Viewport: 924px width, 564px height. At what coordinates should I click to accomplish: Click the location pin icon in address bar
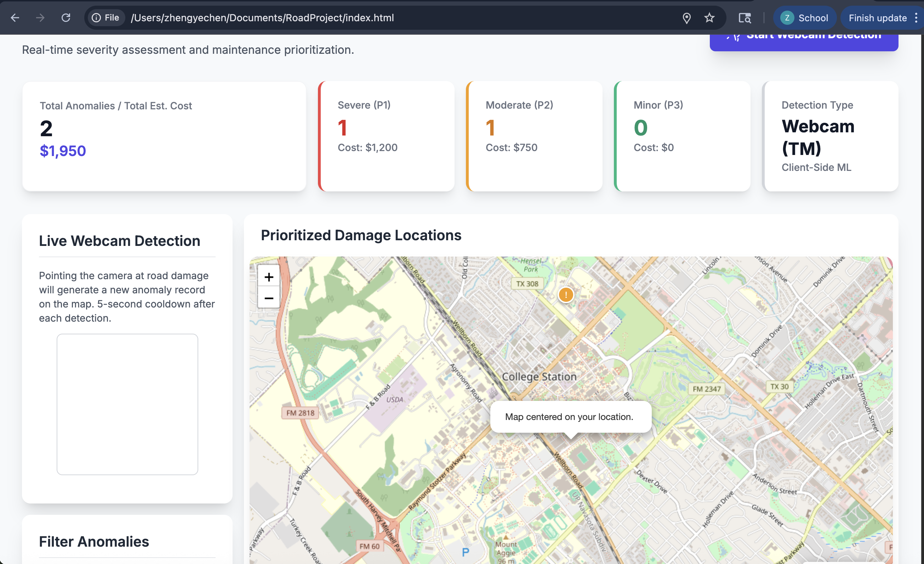686,18
